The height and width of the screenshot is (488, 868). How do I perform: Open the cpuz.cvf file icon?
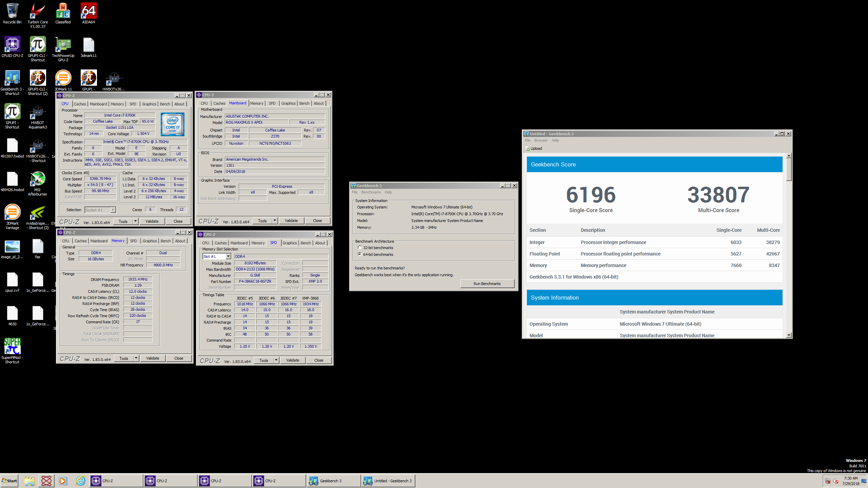12,282
